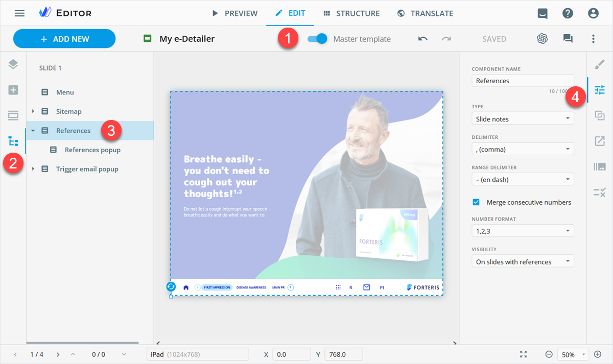The image size is (613, 364).
Task: Open the Visibility dropdown
Action: click(x=522, y=261)
